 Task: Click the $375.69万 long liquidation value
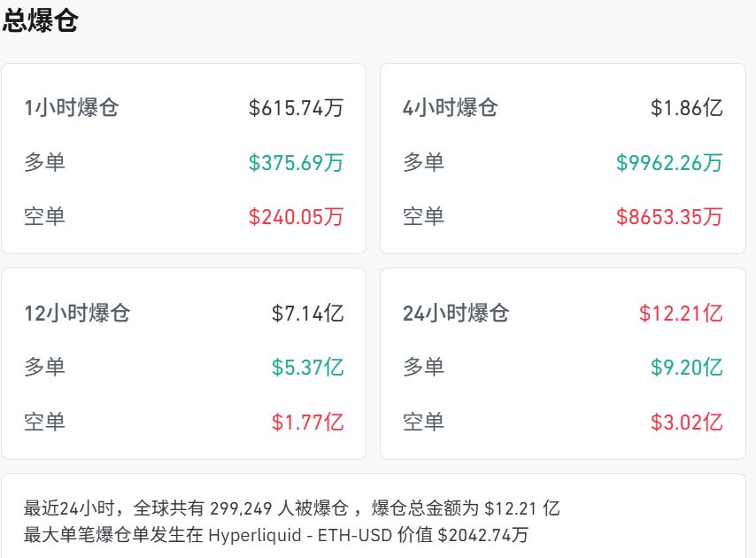(x=296, y=163)
